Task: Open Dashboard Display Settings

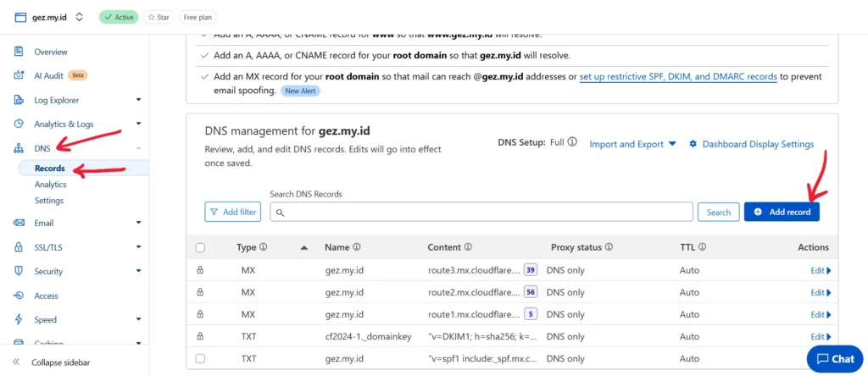Action: 758,144
